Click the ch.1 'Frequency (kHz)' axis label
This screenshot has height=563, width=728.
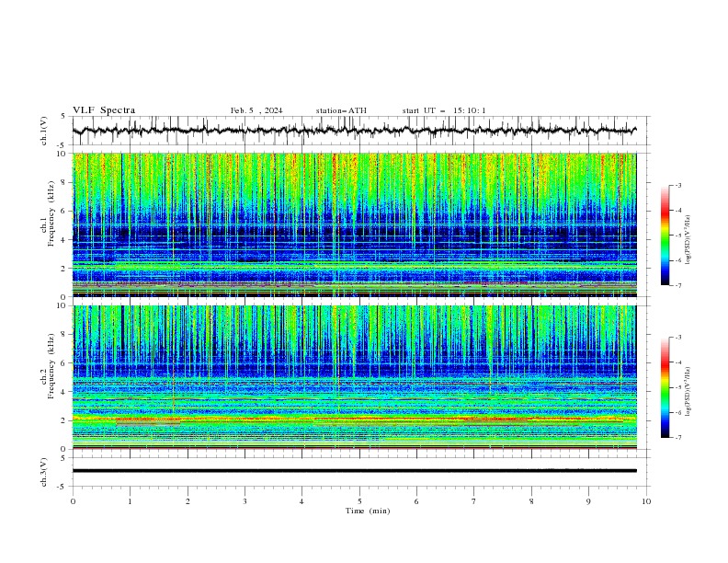[x=51, y=212]
